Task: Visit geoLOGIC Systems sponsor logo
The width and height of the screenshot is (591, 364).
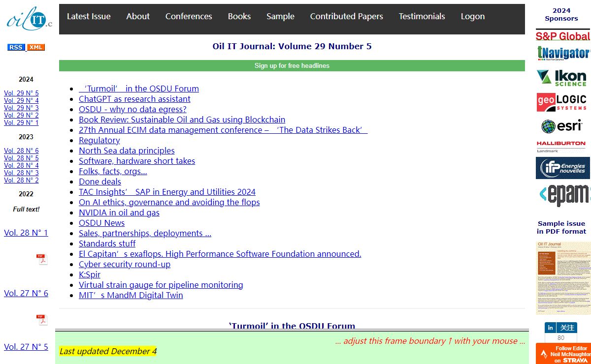Action: [561, 102]
